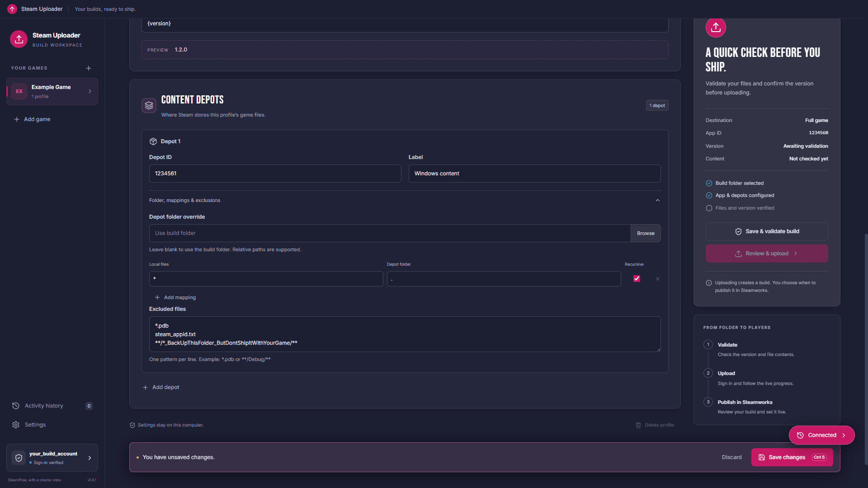Click Awaiting validation version status
Viewport: 868px width, 488px height.
coord(806,146)
